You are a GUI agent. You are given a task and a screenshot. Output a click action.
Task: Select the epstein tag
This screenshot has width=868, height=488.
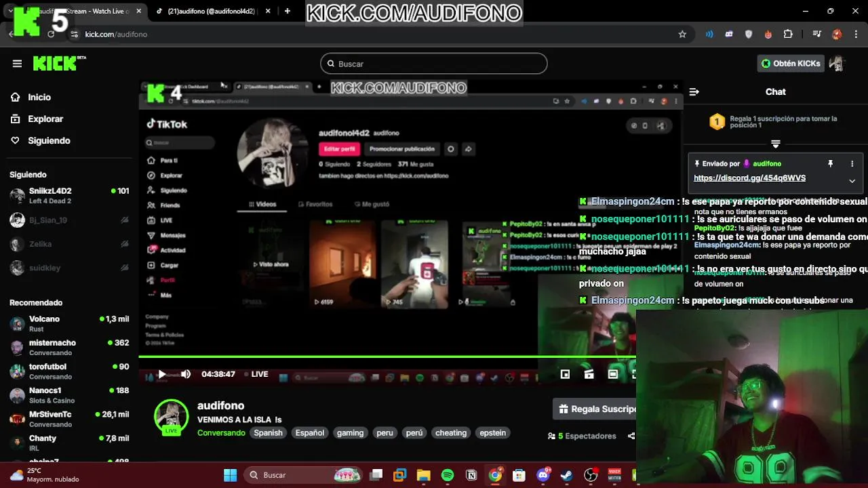[x=493, y=432]
